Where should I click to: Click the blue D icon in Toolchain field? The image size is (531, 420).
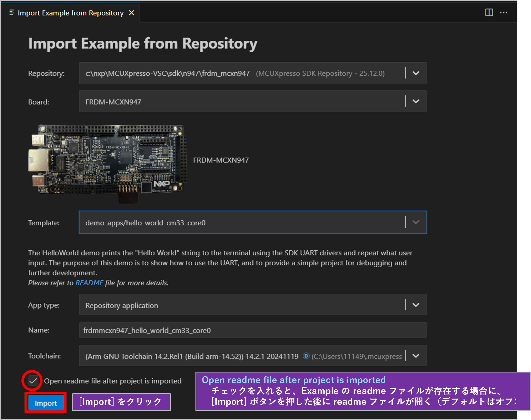(306, 356)
